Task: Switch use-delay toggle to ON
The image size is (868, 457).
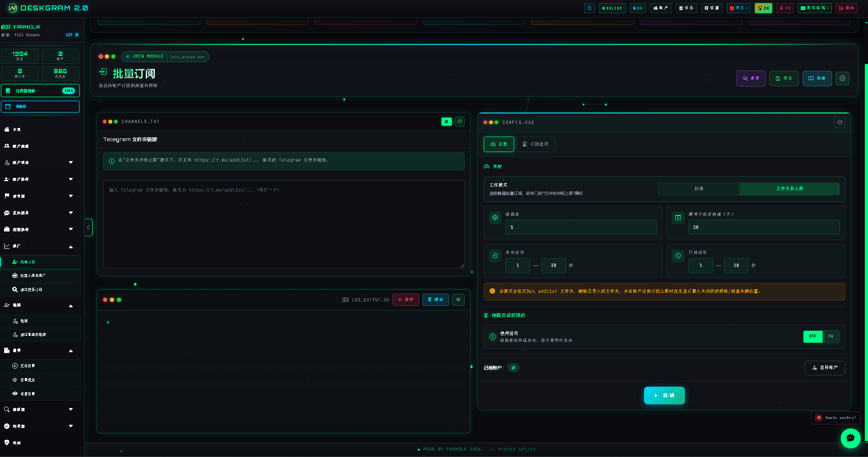Action: (831, 336)
